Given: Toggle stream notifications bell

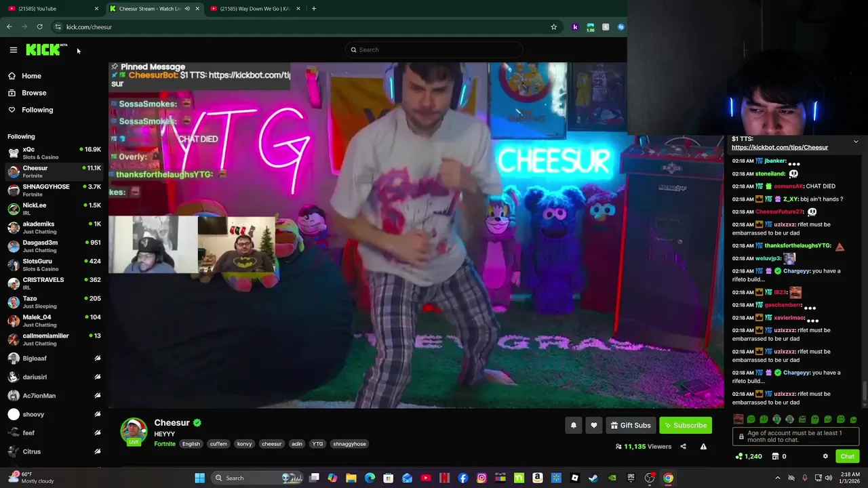Looking at the screenshot, I should click(574, 425).
